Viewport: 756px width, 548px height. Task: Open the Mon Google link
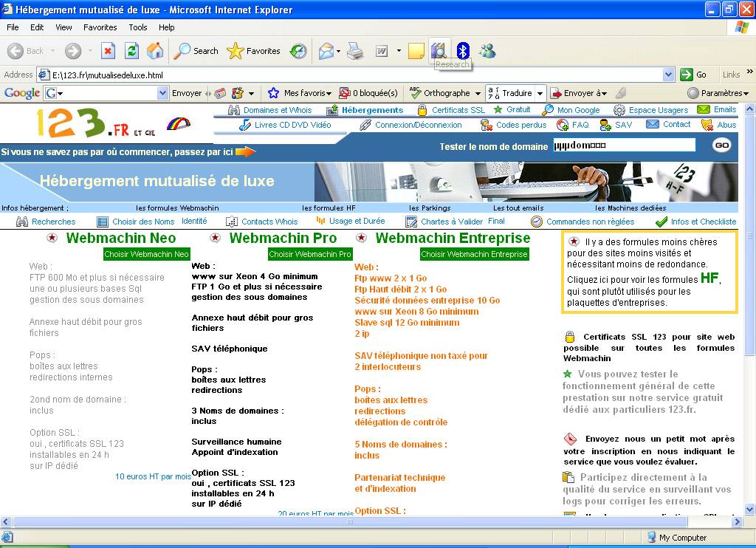578,110
